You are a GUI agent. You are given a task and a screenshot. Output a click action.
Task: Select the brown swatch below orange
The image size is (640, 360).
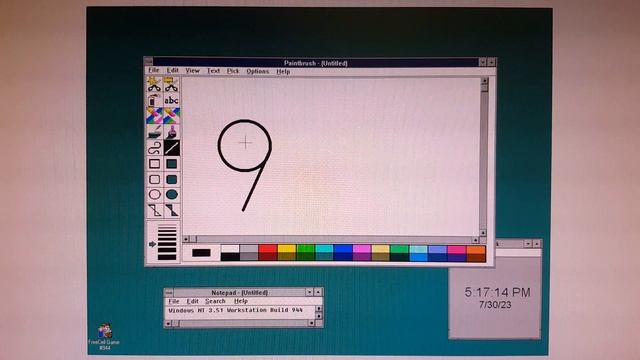click(476, 258)
